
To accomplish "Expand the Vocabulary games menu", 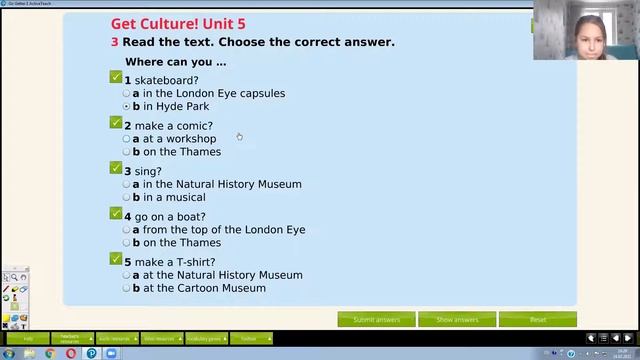I will 207,339.
